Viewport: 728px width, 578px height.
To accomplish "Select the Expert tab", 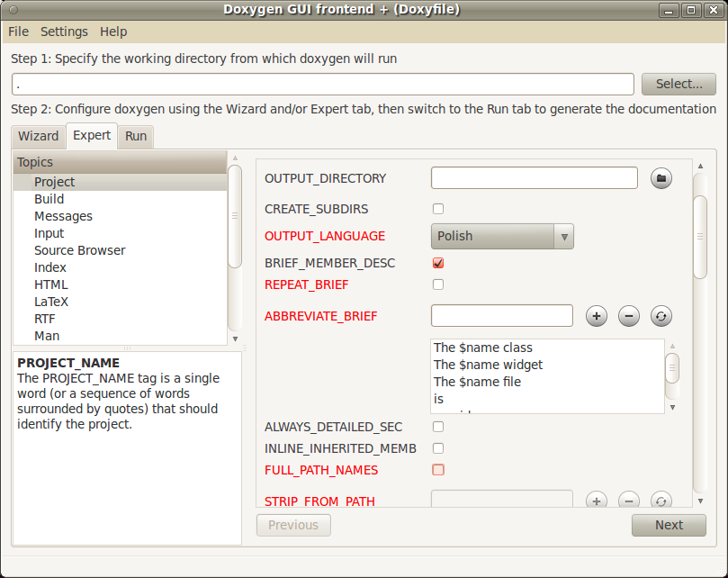I will (x=92, y=135).
